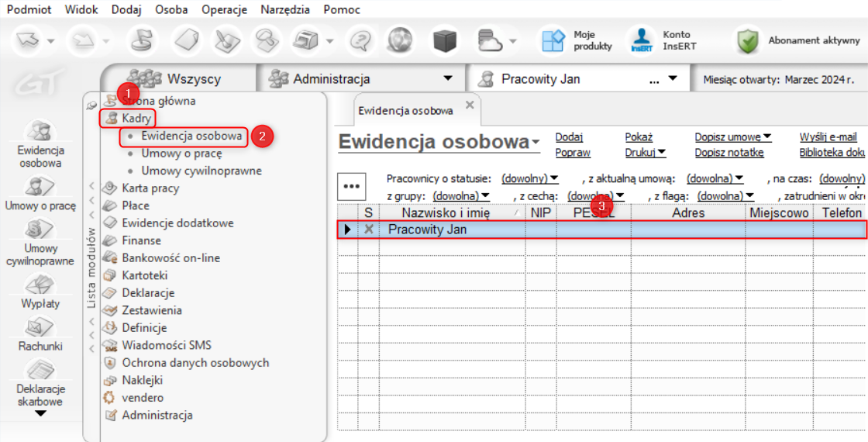Click the ellipsis filter button
The width and height of the screenshot is (868, 442).
(x=352, y=187)
